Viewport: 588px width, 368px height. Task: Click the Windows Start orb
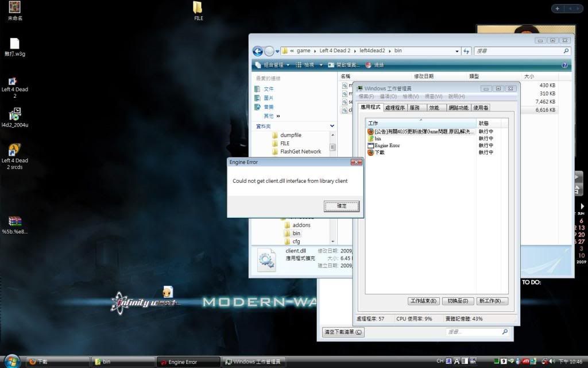11,361
